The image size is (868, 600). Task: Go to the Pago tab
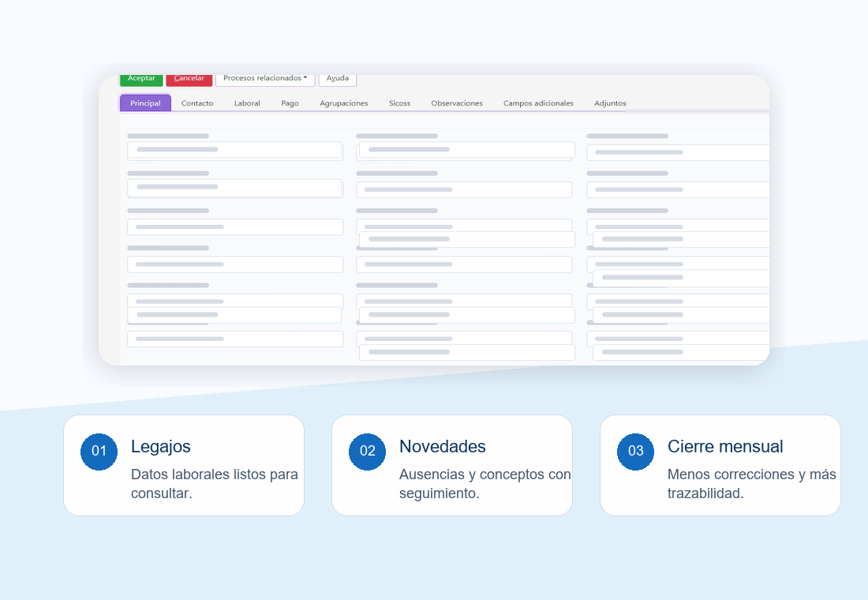click(290, 103)
